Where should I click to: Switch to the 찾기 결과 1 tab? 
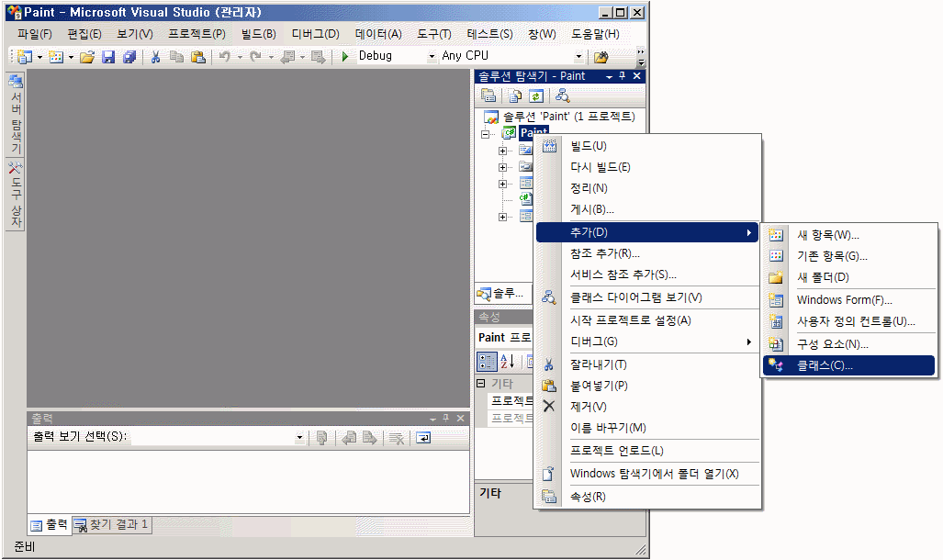[x=111, y=524]
